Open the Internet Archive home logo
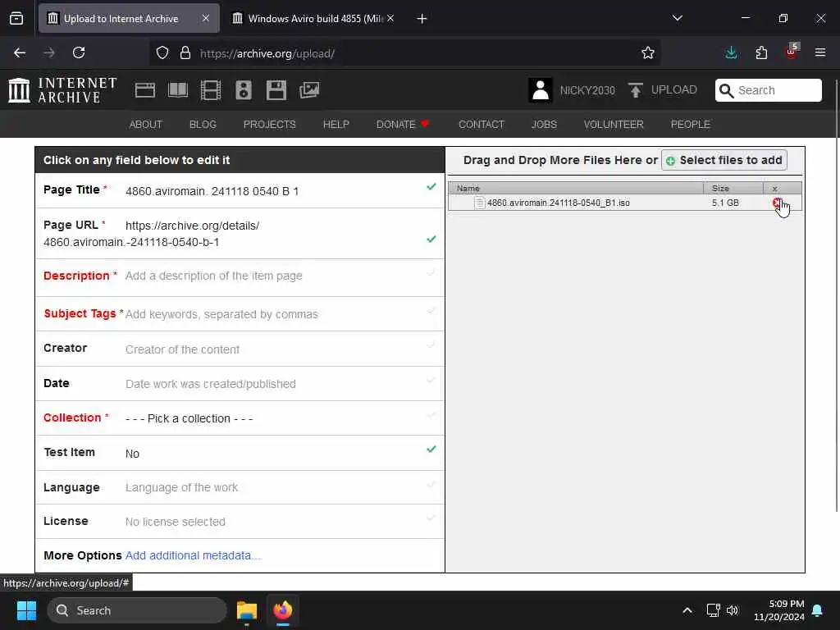The height and width of the screenshot is (630, 840). (x=62, y=90)
